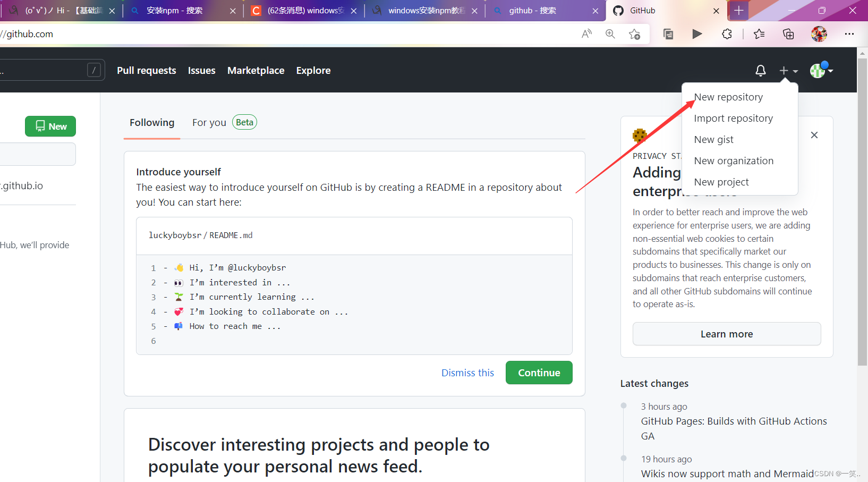This screenshot has width=868, height=482.
Task: Open browser Settings and more menu
Action: pos(849,34)
